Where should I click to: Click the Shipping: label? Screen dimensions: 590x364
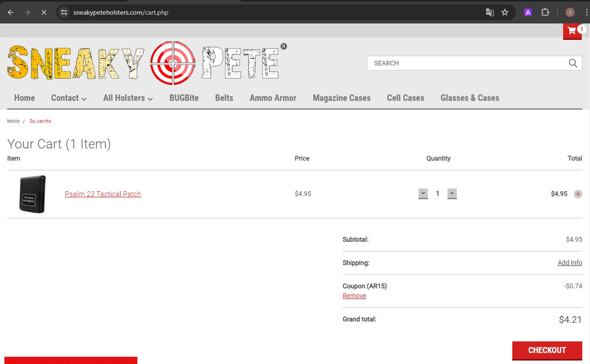click(356, 263)
